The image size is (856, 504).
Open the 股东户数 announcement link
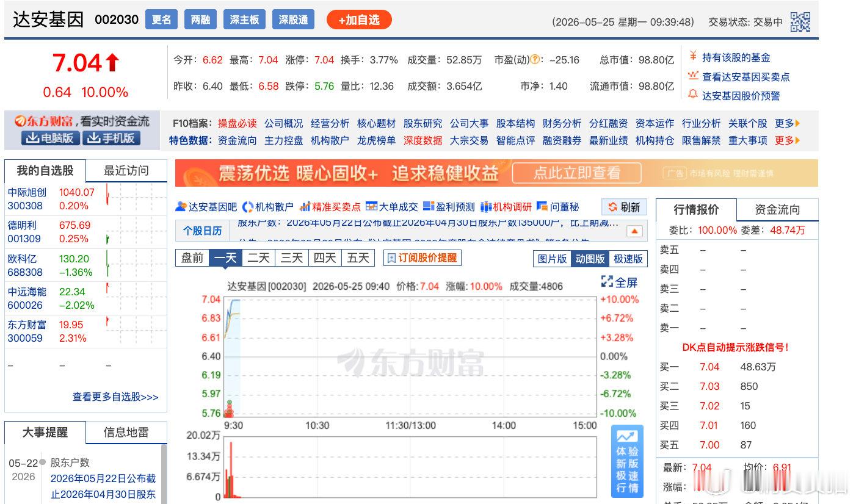point(103,486)
